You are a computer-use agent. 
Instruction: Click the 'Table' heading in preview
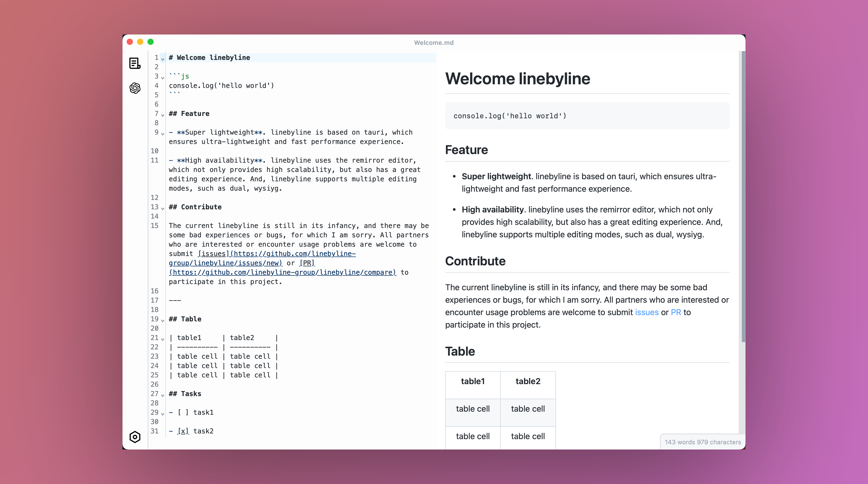[460, 351]
